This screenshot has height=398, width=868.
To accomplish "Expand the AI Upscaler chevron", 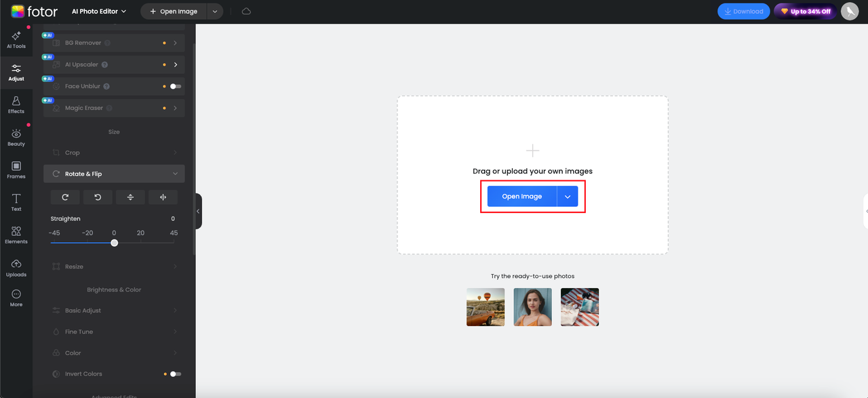I will (175, 64).
